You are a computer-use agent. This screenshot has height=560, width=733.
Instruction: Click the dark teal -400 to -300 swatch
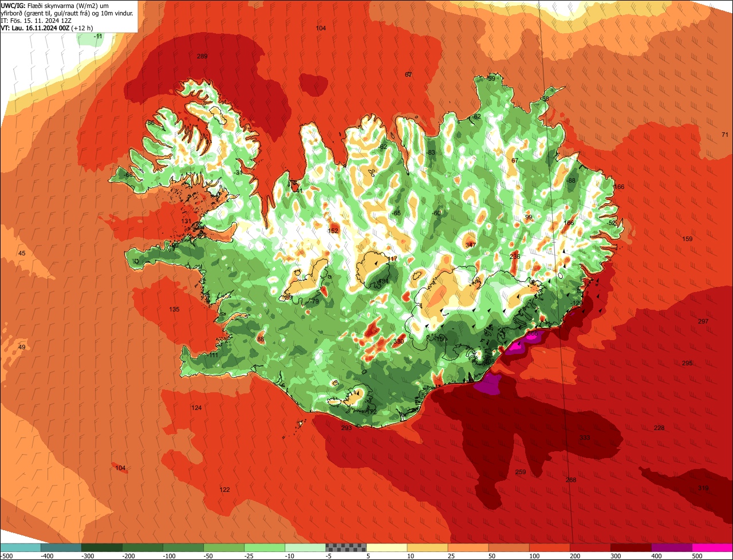[x=61, y=547]
